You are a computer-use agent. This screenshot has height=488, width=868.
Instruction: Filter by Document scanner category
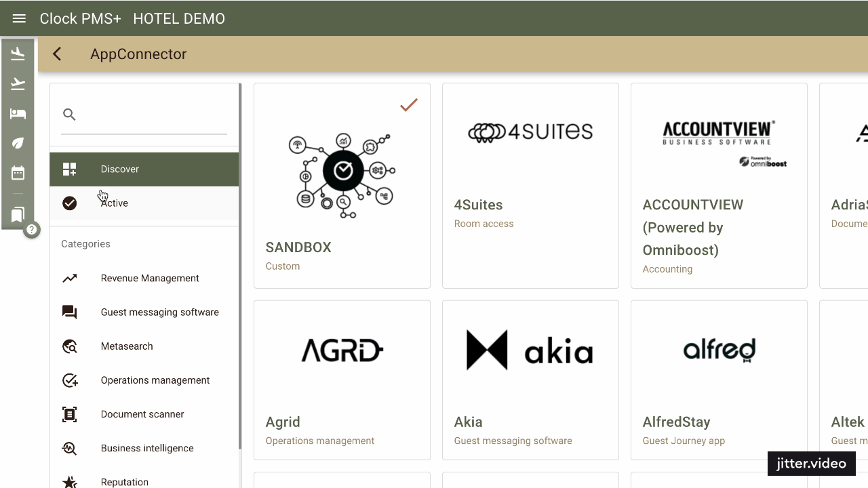point(144,414)
